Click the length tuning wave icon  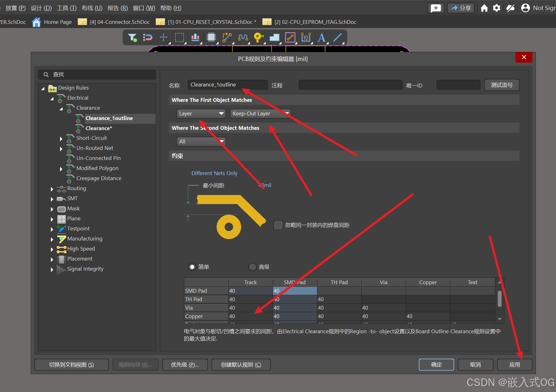pos(243,37)
